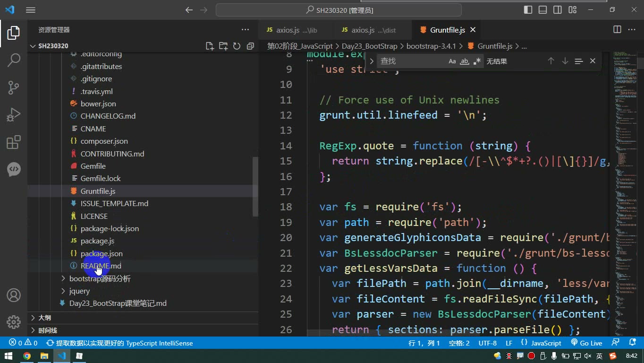644x363 pixels.
Task: Open the Extensions view
Action: point(14,142)
